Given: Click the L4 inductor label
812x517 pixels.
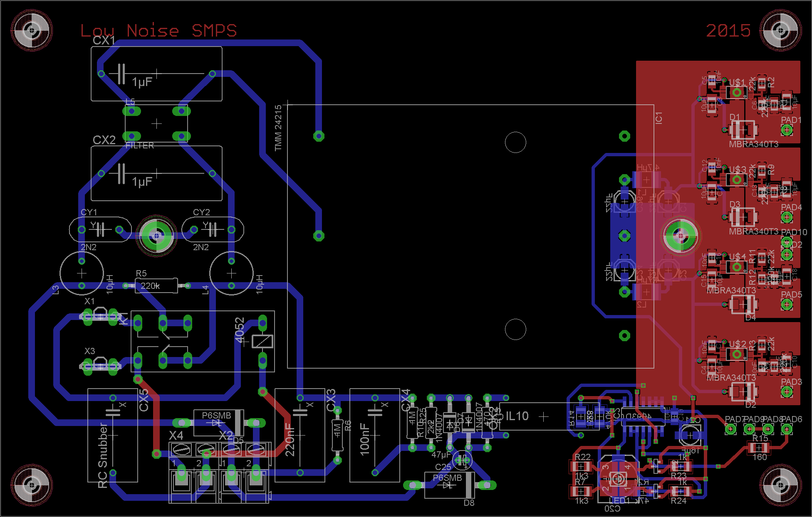Looking at the screenshot, I should (205, 290).
